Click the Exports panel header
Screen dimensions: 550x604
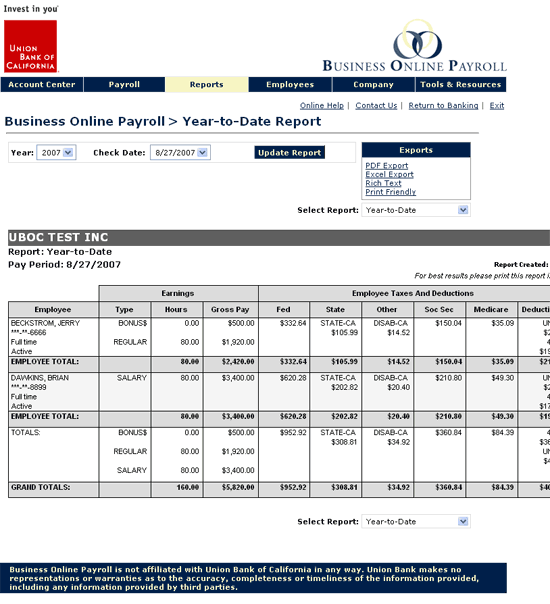point(416,150)
